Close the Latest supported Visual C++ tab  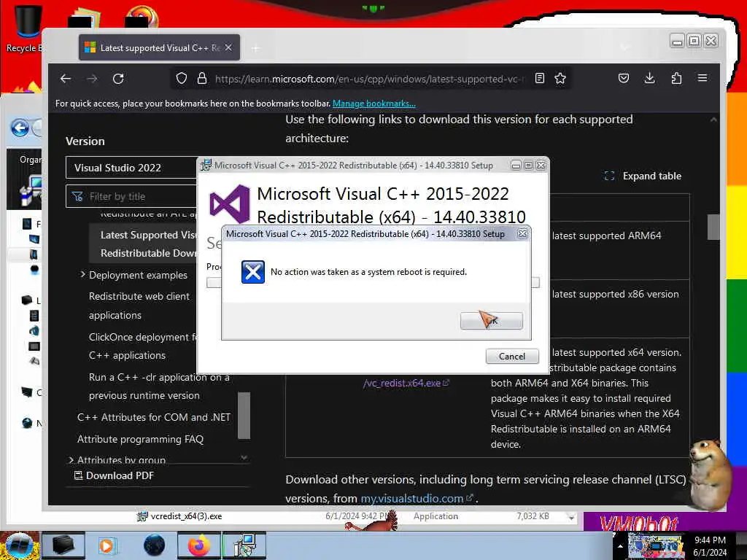(x=228, y=47)
